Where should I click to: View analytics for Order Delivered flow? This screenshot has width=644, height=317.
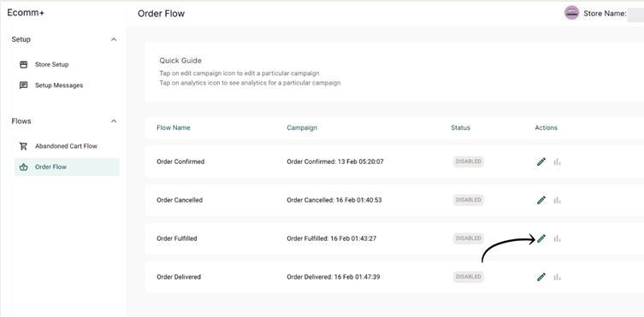pos(557,277)
